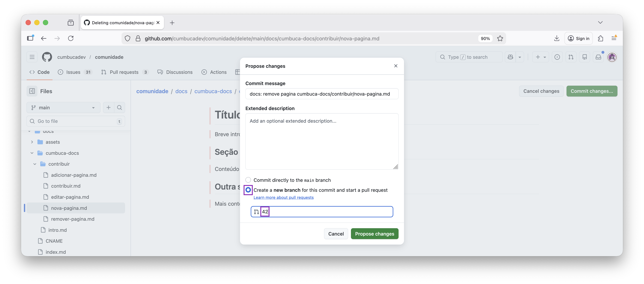Show site security lock information
This screenshot has width=644, height=284.
click(138, 39)
